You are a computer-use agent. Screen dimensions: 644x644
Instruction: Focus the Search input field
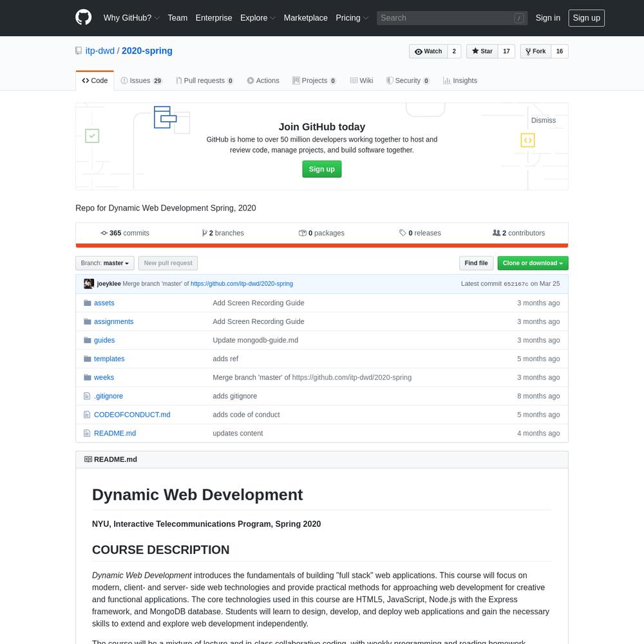[452, 18]
